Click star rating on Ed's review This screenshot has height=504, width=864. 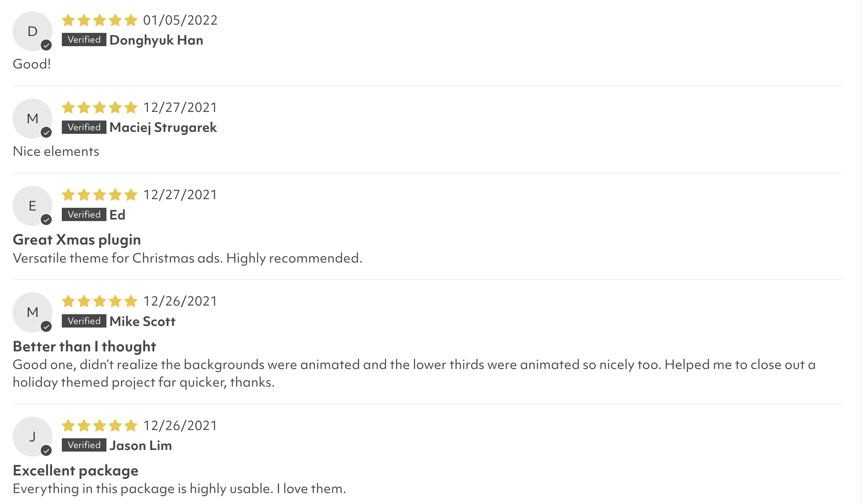tap(99, 194)
